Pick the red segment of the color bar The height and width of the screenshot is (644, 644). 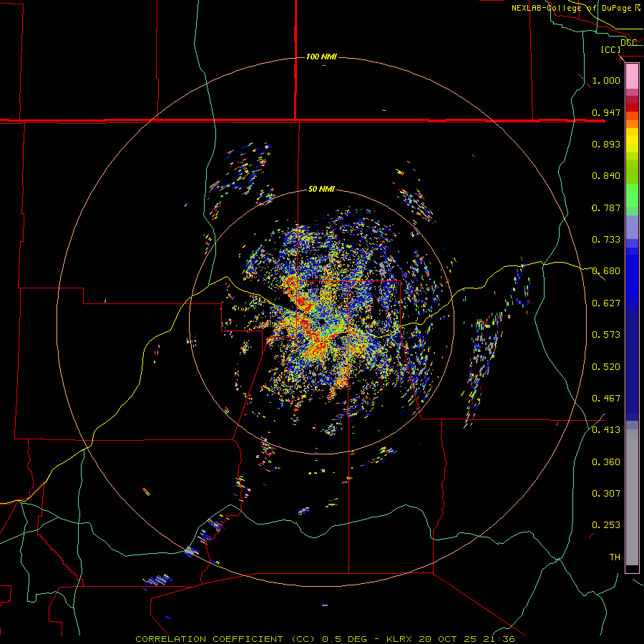(x=632, y=107)
